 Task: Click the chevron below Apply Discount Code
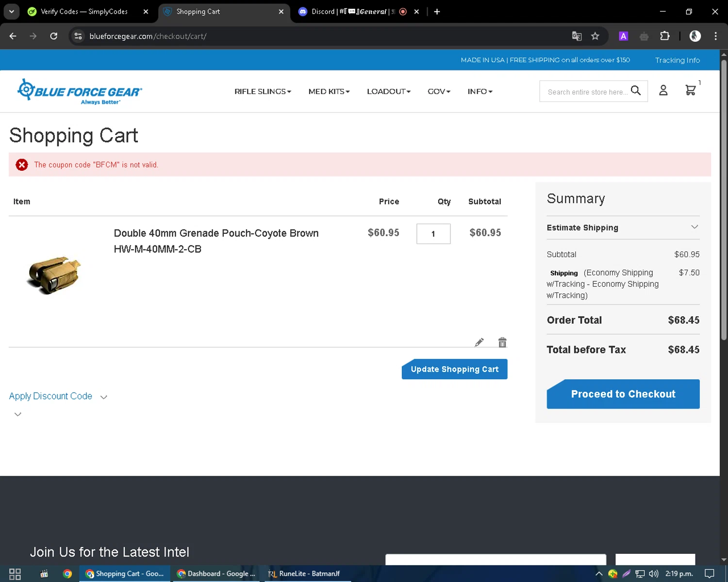pos(18,414)
